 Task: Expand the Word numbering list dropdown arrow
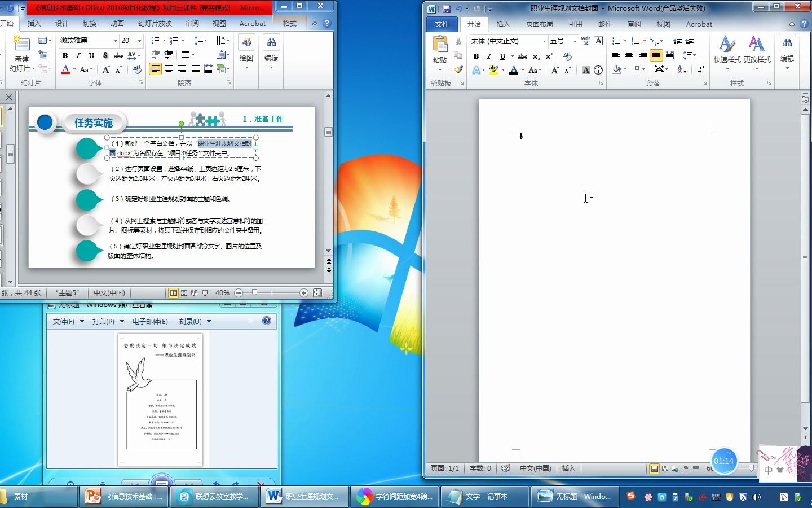click(x=645, y=41)
